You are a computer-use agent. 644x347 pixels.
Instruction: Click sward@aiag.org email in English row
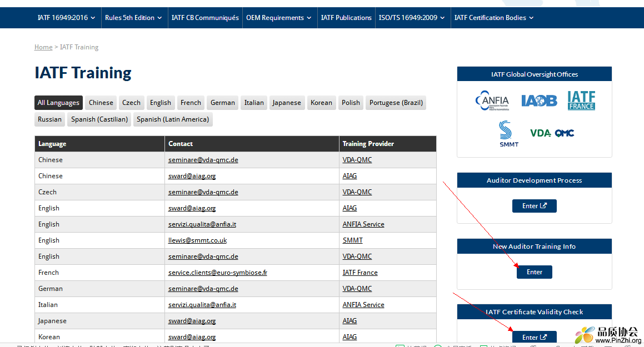tap(192, 208)
